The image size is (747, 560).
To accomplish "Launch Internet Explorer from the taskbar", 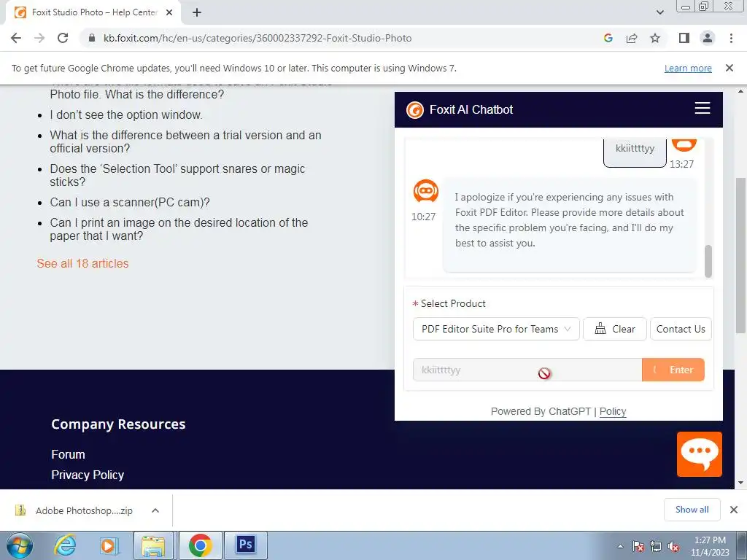I will 65,545.
